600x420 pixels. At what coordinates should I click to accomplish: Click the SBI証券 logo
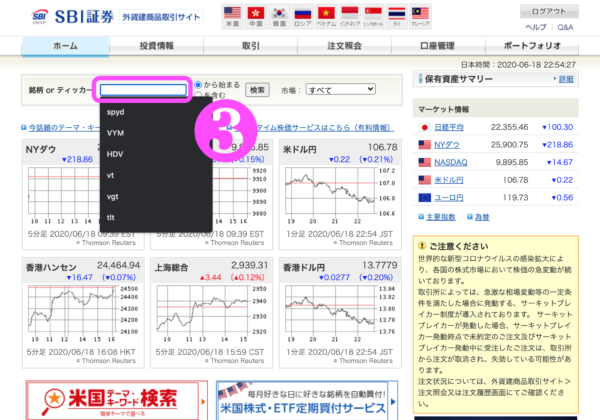[x=73, y=16]
